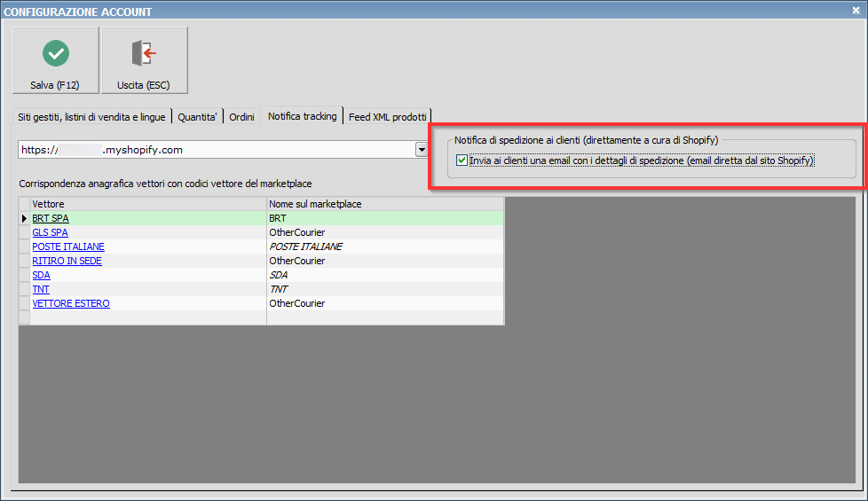868x501 pixels.
Task: Open the SDA carrier link
Action: click(41, 275)
